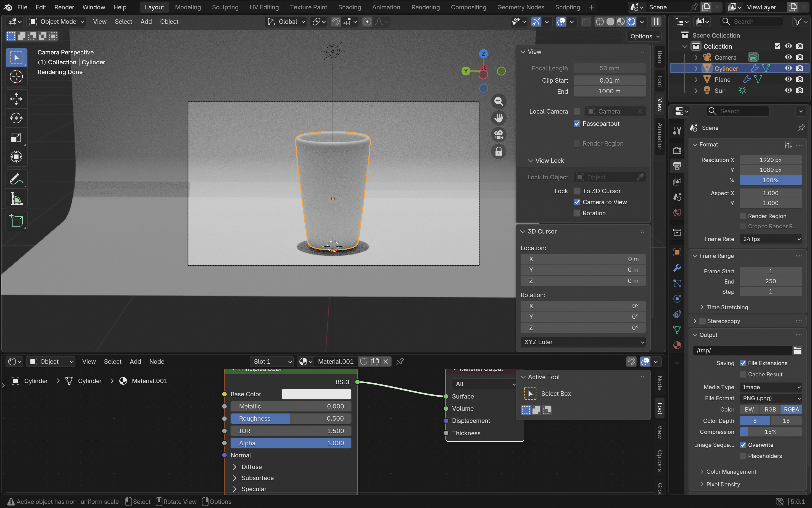Click the Base Color swatch
Viewport: 812px width, 508px height.
[316, 394]
